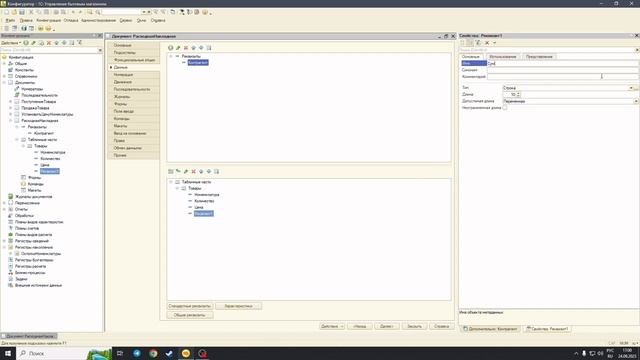
Task: Click add tabular section icon above Табличные части
Action: tap(171, 171)
